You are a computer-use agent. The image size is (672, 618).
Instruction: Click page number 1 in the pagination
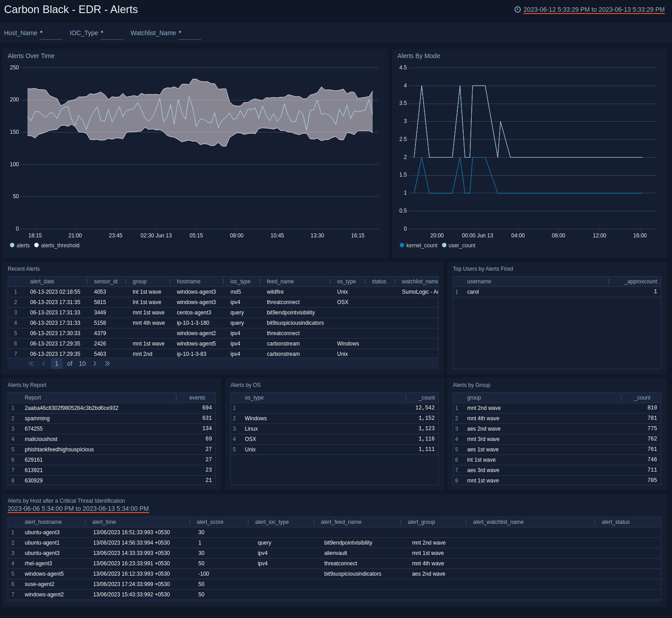tap(56, 364)
